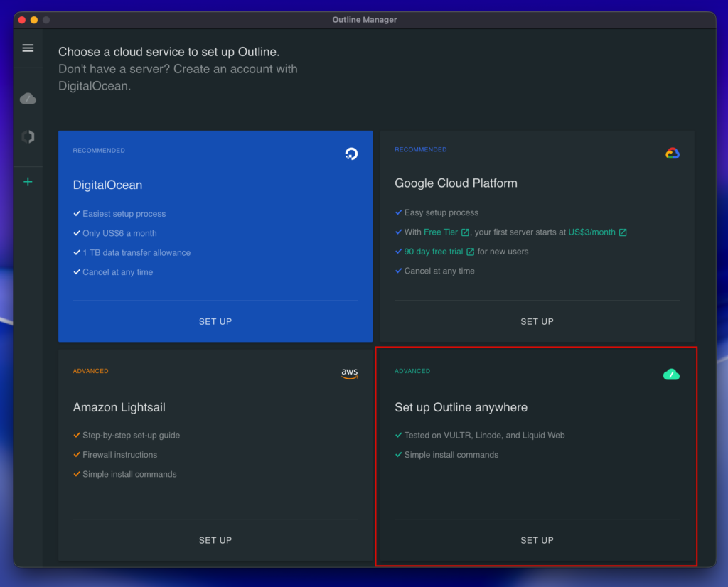Open the hamburger menu in sidebar
This screenshot has width=728, height=587.
pos(28,48)
